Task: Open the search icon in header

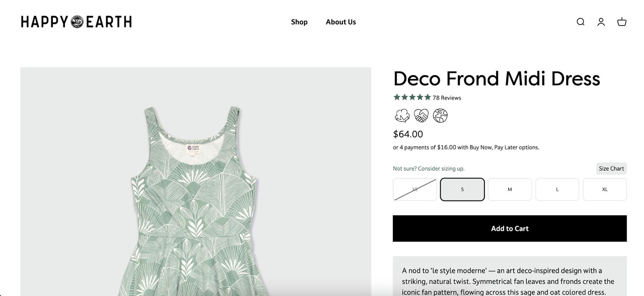Action: 580,22
